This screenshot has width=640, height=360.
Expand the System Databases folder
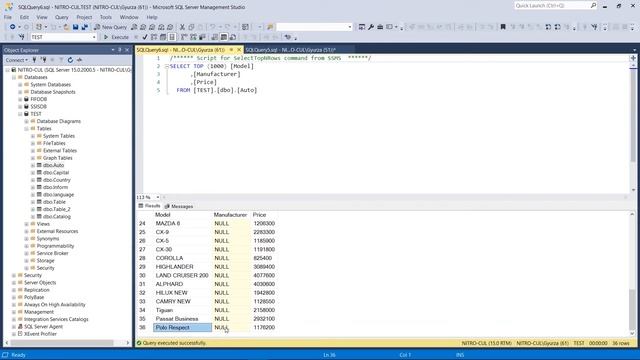point(20,84)
